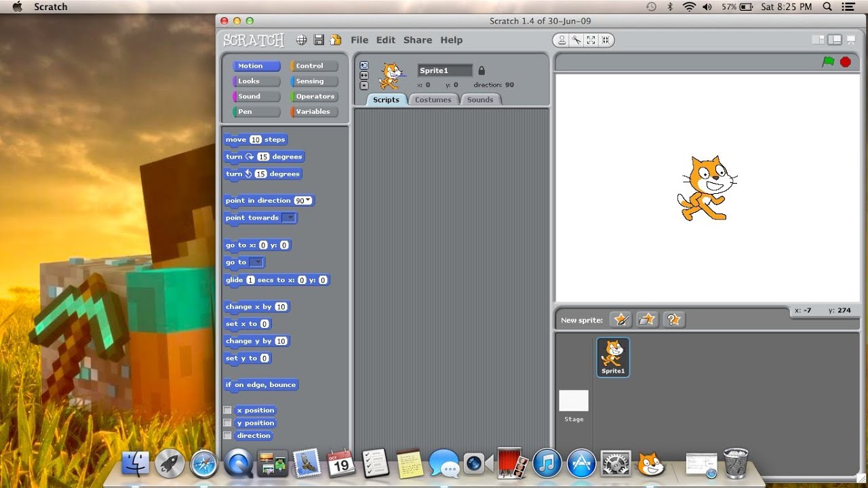The image size is (868, 488).
Task: Choose new sprite from file button
Action: tap(648, 319)
